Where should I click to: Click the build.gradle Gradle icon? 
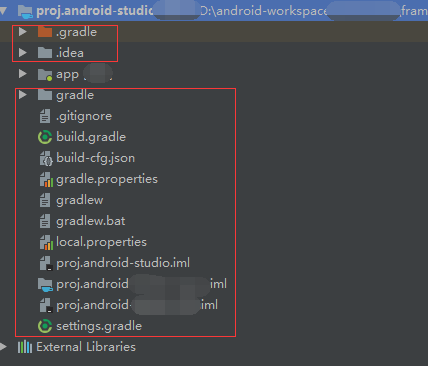coord(45,137)
